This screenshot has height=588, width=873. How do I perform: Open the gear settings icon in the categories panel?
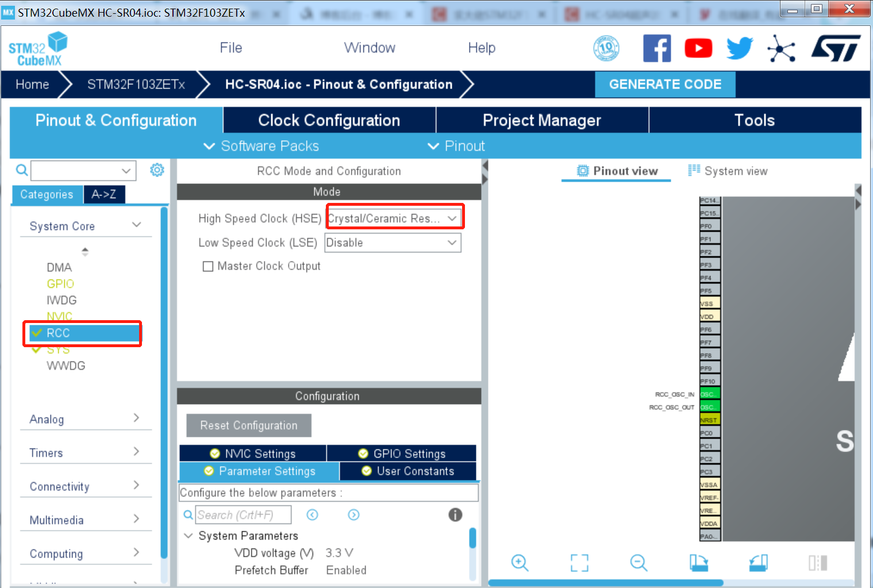click(x=157, y=170)
